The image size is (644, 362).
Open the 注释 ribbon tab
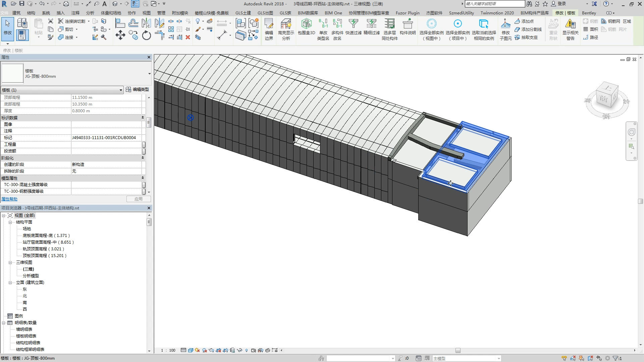[75, 13]
